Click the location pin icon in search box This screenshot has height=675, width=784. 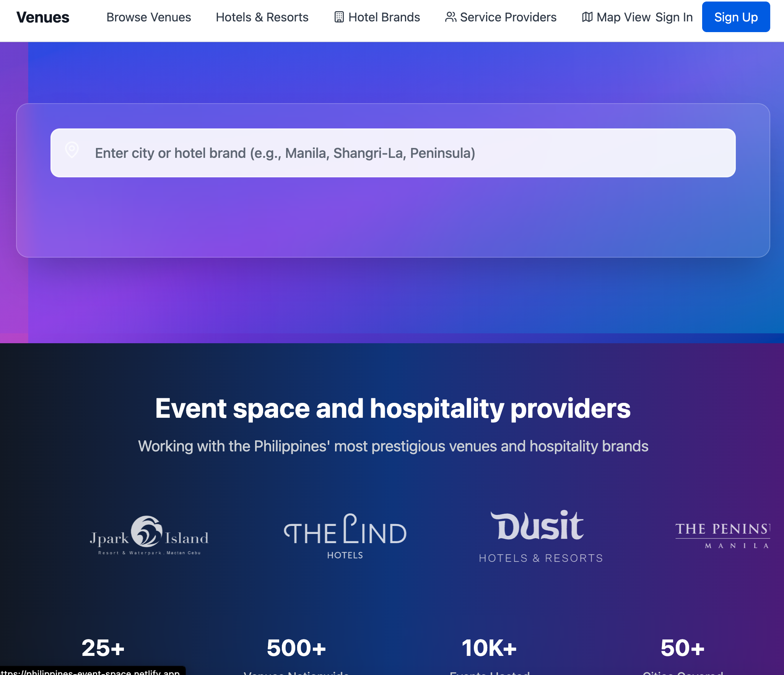point(72,150)
